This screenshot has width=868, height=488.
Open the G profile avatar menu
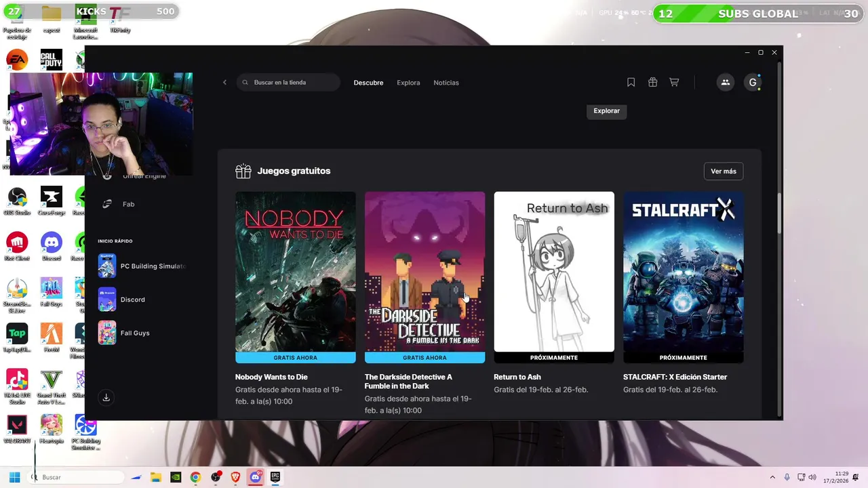[x=752, y=83]
